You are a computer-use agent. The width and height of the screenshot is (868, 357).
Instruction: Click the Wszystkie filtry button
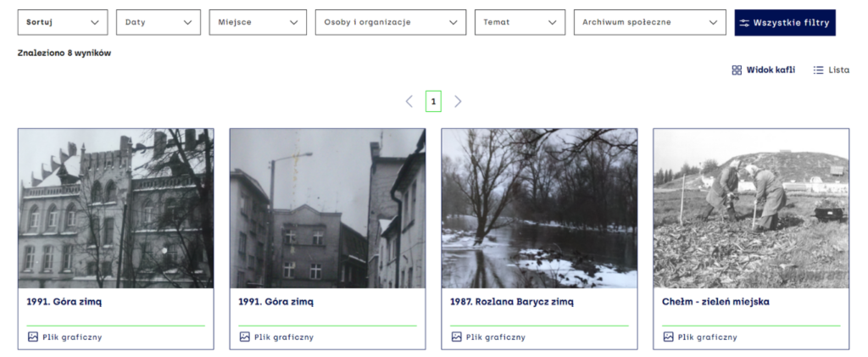785,22
